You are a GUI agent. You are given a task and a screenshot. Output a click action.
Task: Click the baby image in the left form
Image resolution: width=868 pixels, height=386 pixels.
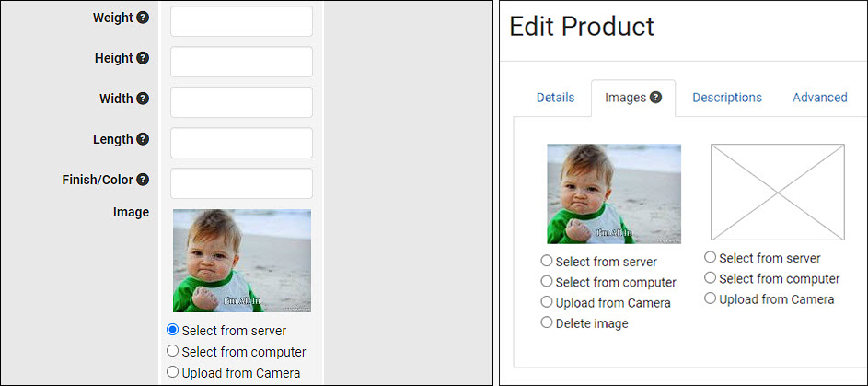pos(242,261)
